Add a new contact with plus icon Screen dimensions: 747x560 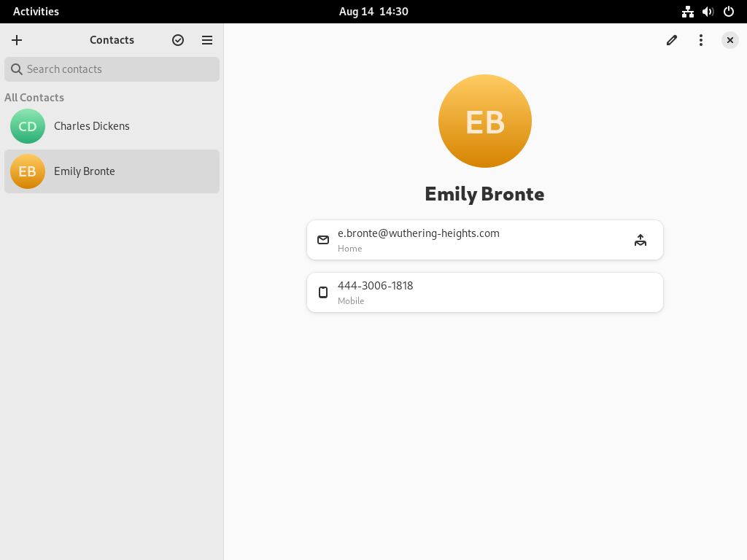(x=17, y=40)
